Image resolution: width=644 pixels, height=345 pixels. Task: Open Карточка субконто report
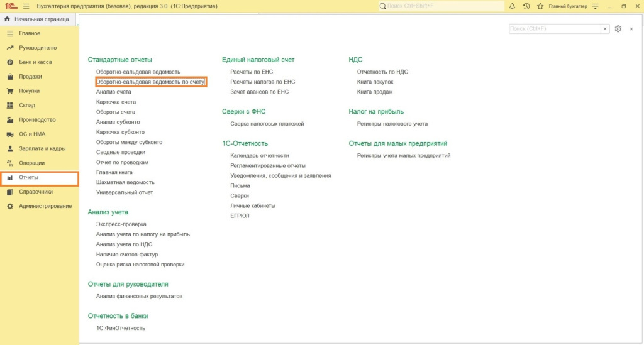pyautogui.click(x=120, y=132)
